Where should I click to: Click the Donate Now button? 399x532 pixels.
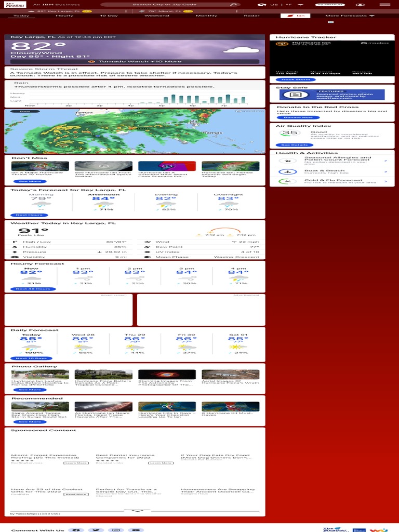(x=298, y=118)
